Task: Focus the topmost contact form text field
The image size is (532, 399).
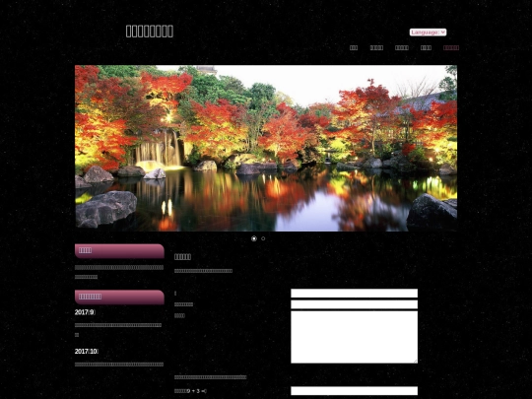Action: click(x=355, y=294)
